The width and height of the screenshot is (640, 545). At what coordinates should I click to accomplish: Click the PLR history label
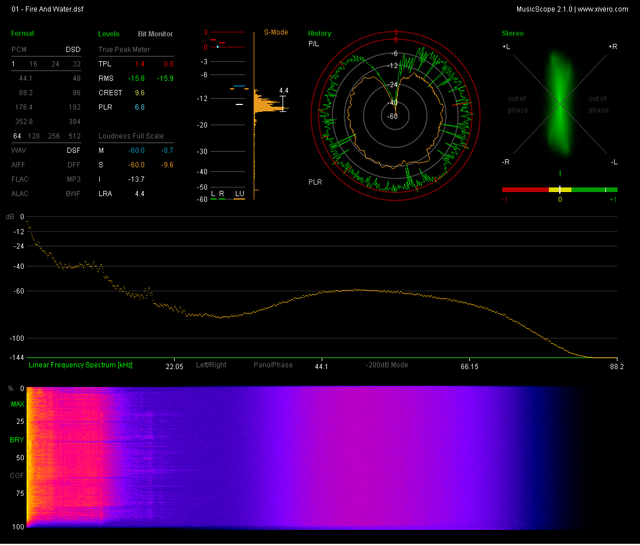tap(315, 182)
